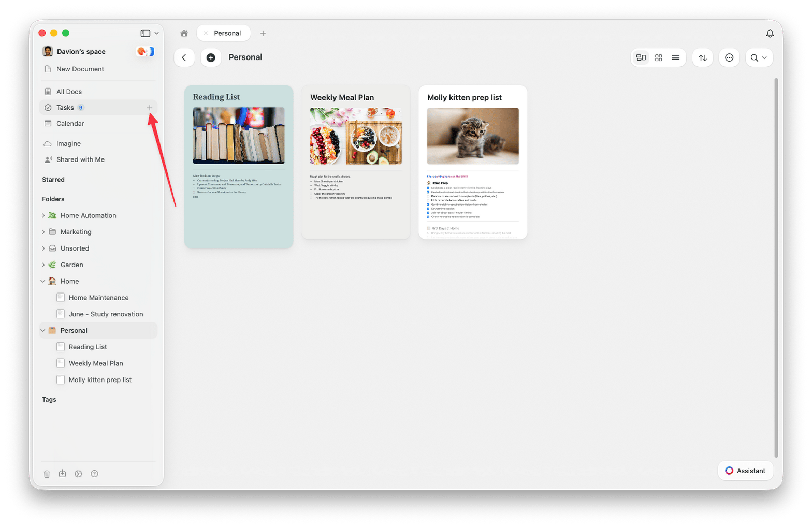Viewport: 812px width, 528px height.
Task: Open Davion's space workspace switcher
Action: pyautogui.click(x=81, y=51)
